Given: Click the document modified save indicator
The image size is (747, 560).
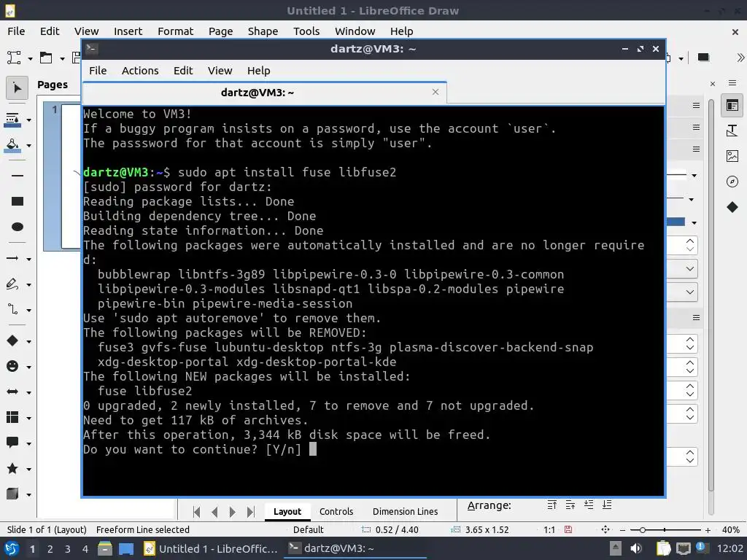Looking at the screenshot, I should (568, 529).
